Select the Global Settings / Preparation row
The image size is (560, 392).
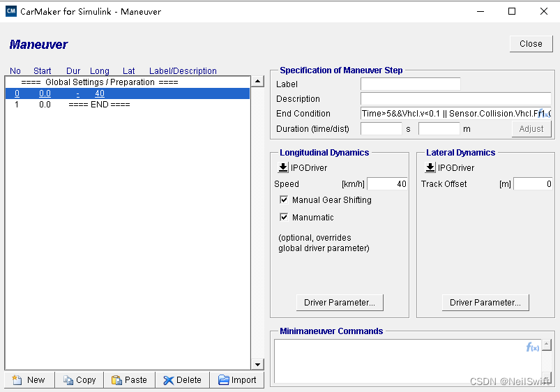coord(128,82)
